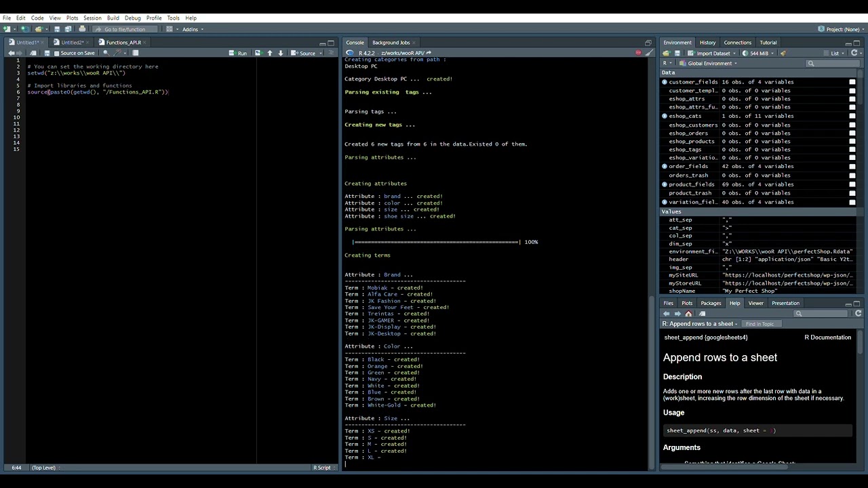Image resolution: width=868 pixels, height=488 pixels.
Task: Toggle the document outline icon
Action: tap(330, 53)
